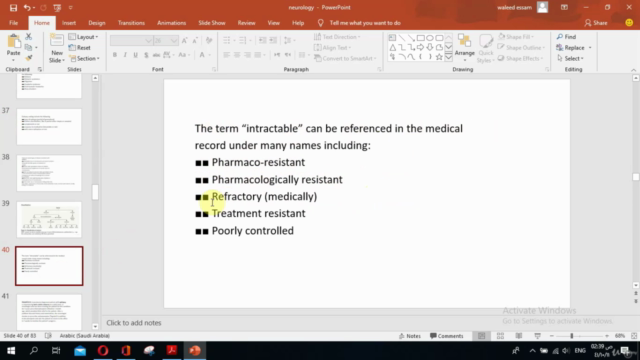Toggle text Shadow formatting
Viewport: 640px width, 360px height.
[146, 55]
